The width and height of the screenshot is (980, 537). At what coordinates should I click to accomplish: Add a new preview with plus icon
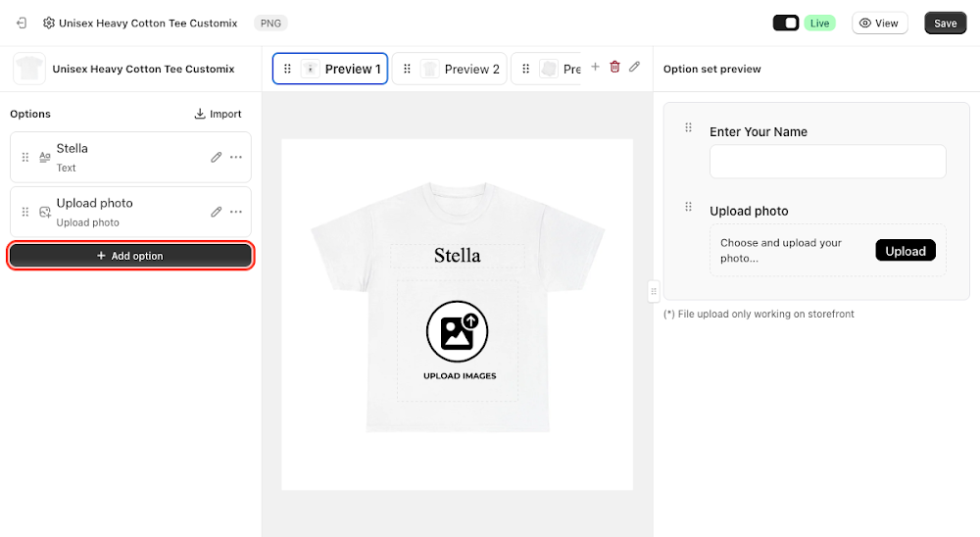[x=595, y=67]
